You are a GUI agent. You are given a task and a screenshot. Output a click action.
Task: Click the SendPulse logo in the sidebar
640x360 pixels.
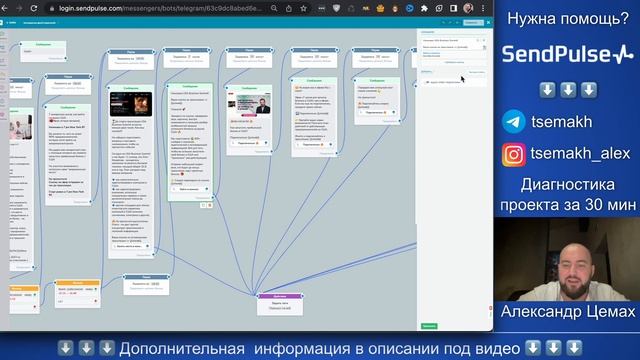coord(567,54)
